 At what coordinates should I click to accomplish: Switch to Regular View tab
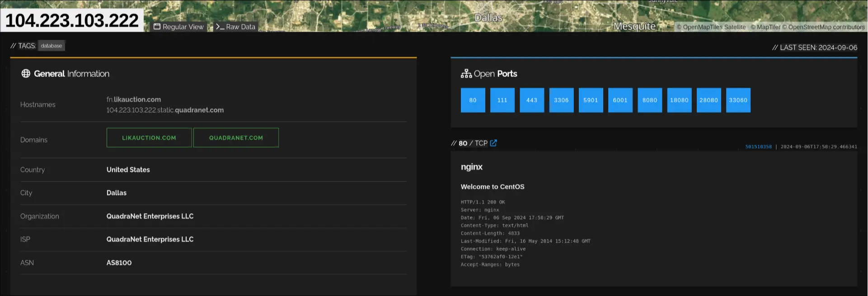(179, 27)
